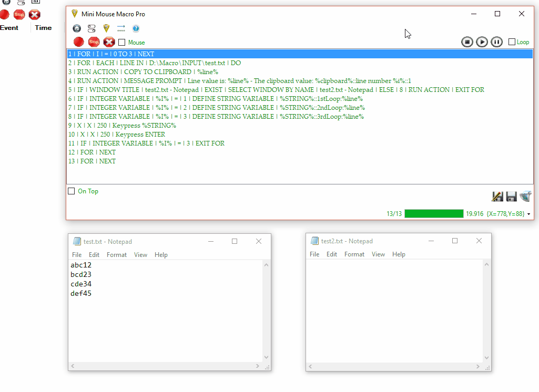Viewport: 539px width, 392px height.
Task: Click the Stop sign button in Macro Pro
Action: click(94, 42)
